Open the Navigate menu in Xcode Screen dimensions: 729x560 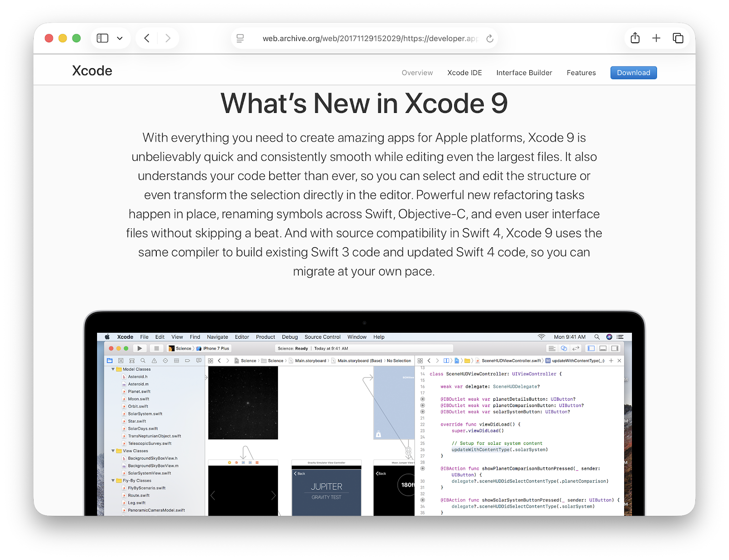[217, 337]
